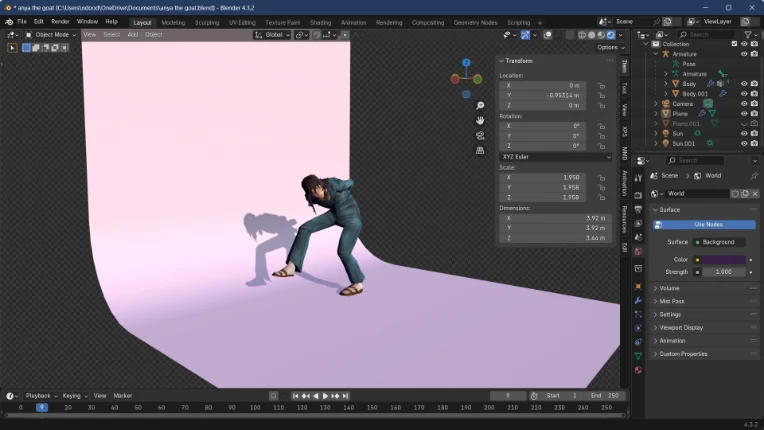Click the Strength value field
The image size is (764, 430).
pos(724,272)
